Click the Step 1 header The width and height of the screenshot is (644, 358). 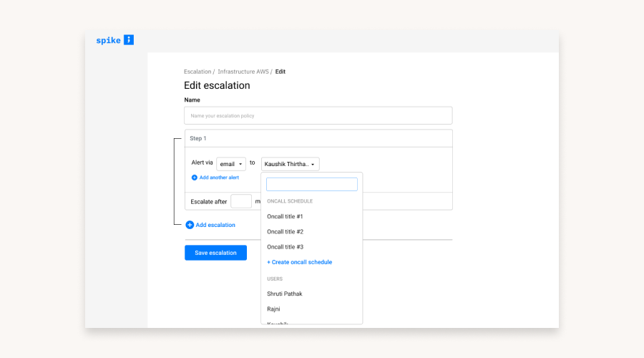click(318, 138)
